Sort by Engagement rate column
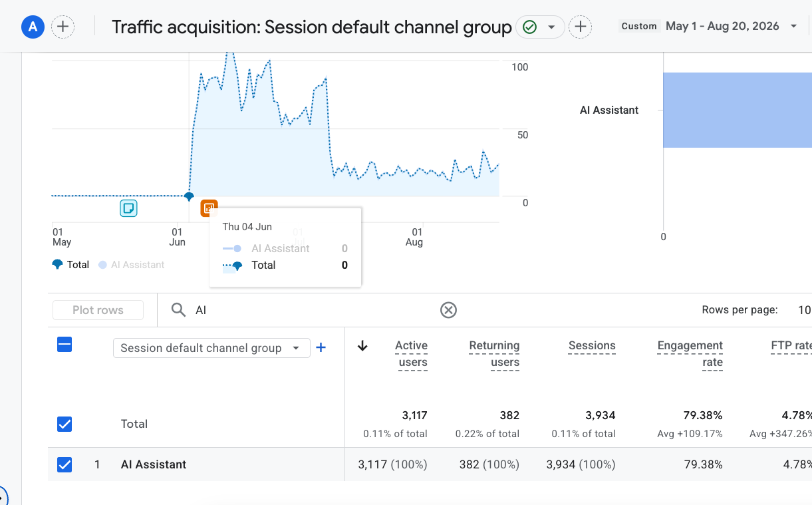This screenshot has height=505, width=812. pyautogui.click(x=690, y=354)
